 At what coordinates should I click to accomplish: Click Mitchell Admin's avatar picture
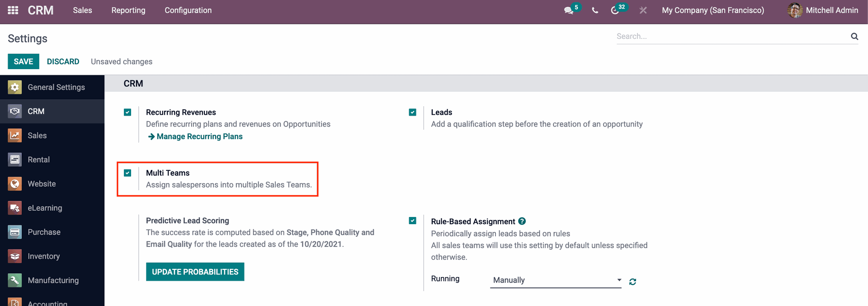point(795,10)
